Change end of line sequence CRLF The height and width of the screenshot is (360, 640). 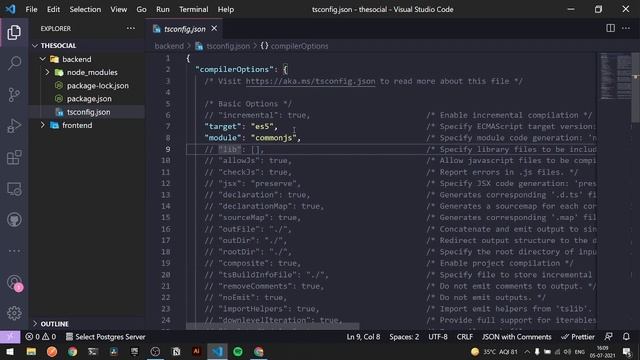coord(464,337)
